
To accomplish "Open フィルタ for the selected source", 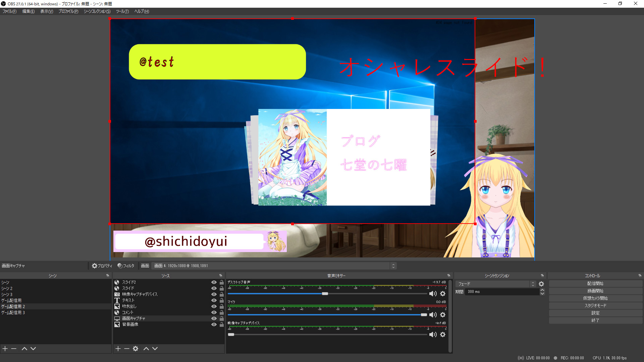I will click(126, 266).
